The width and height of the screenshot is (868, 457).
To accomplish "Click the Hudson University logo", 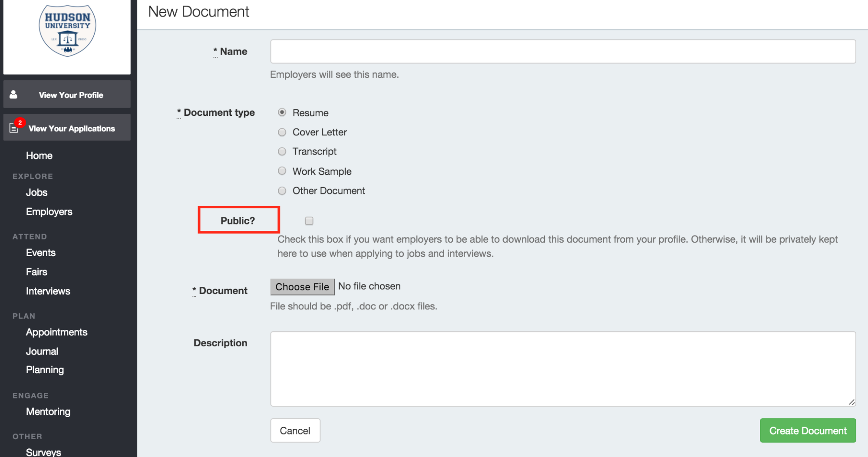I will coord(67,30).
